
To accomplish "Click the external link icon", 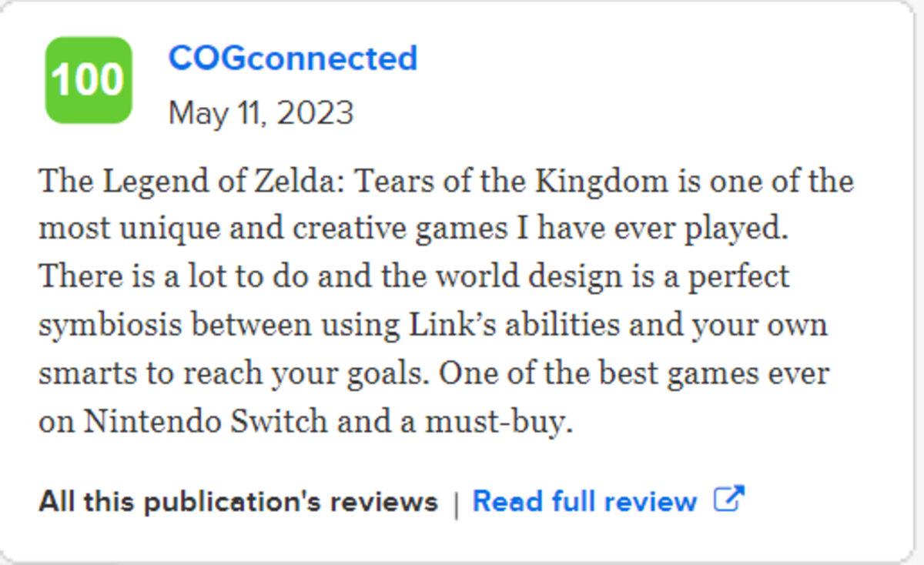I will (728, 500).
